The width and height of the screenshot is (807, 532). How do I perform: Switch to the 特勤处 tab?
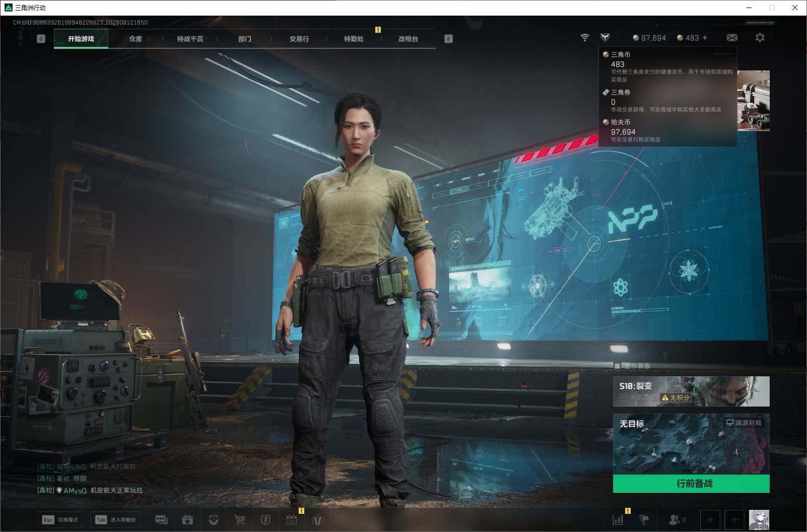(x=354, y=39)
